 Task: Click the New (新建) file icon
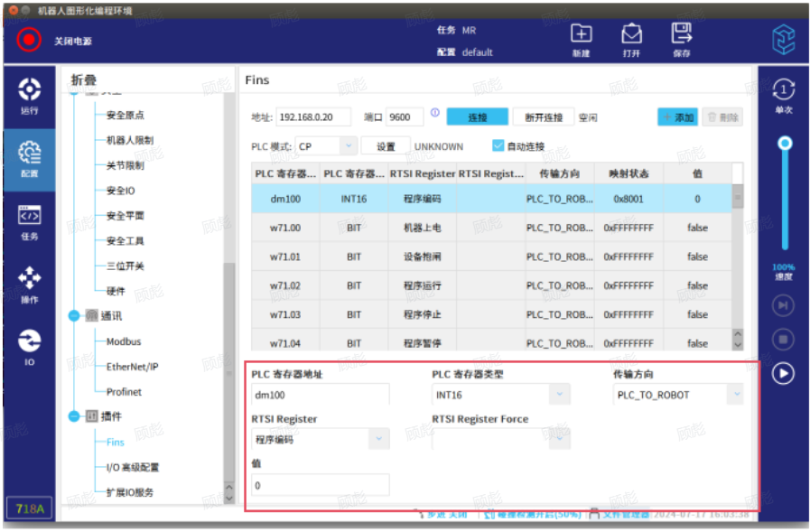[581, 34]
